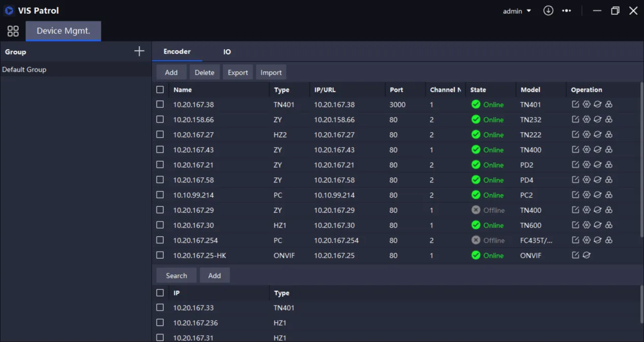The height and width of the screenshot is (342, 644).
Task: Open the three-dots more options menu
Action: tap(567, 11)
